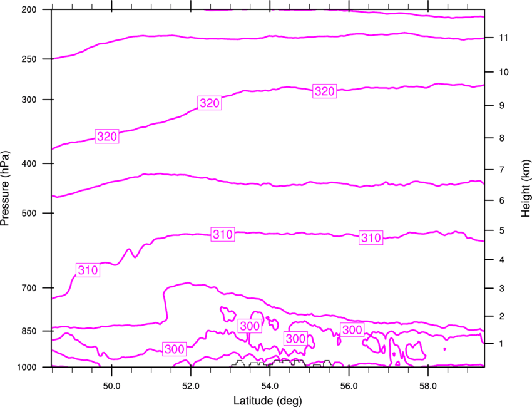This screenshot has width=532, height=407.
Task: Pick the 11 km height tick label
Action: [503, 38]
